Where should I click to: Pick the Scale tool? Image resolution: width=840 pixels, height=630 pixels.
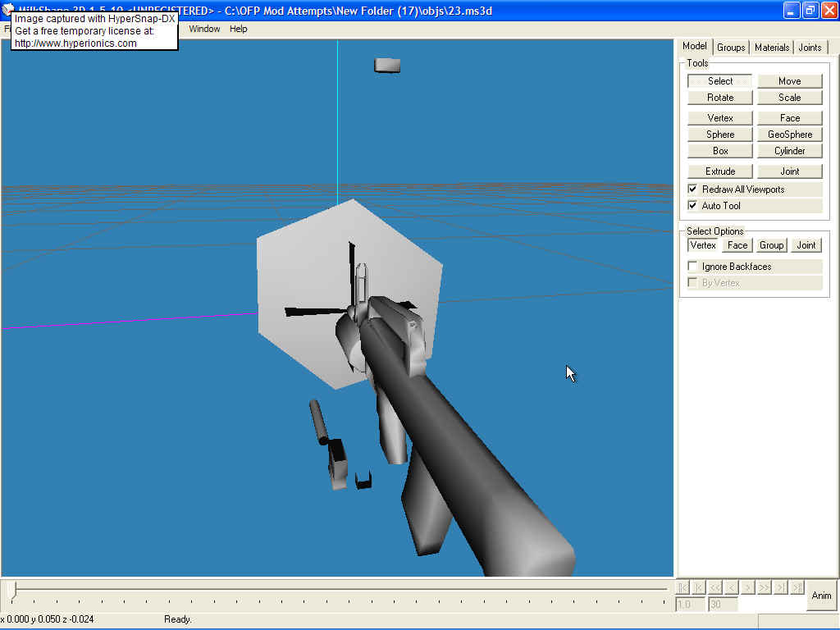pyautogui.click(x=789, y=98)
